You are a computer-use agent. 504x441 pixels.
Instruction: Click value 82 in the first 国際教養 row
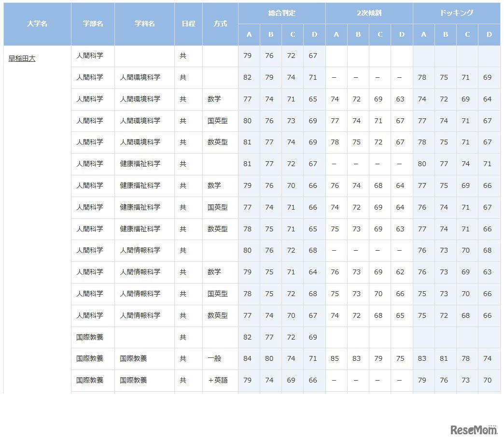248,337
